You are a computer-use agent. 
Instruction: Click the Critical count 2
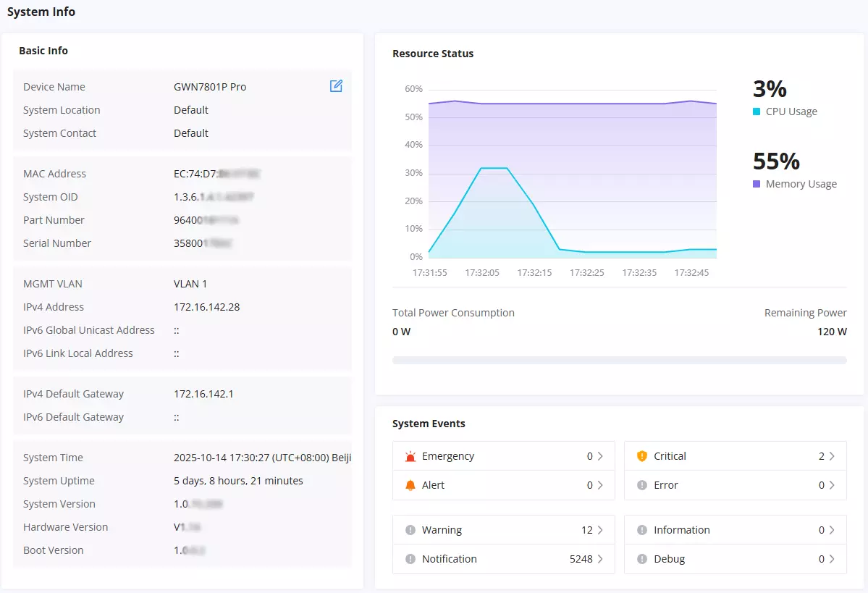tap(822, 456)
